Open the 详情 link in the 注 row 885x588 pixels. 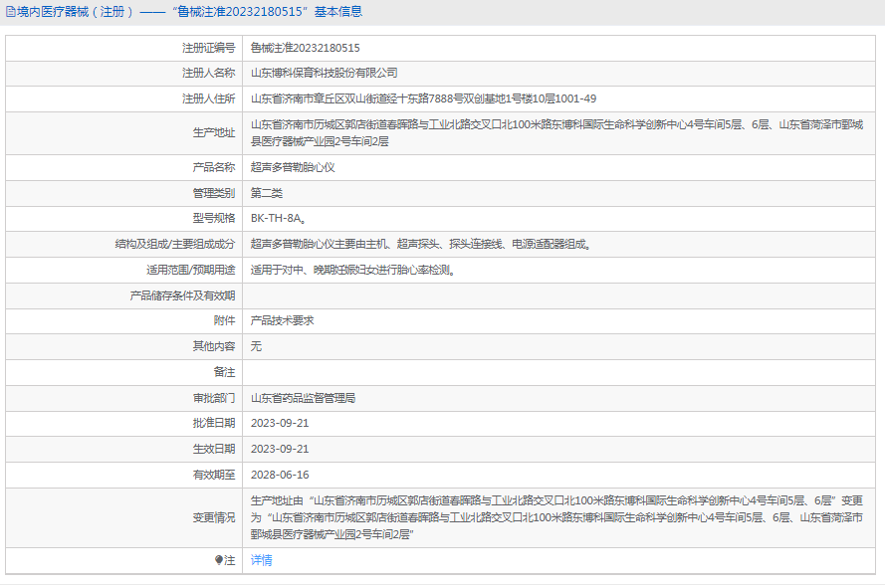(x=262, y=560)
